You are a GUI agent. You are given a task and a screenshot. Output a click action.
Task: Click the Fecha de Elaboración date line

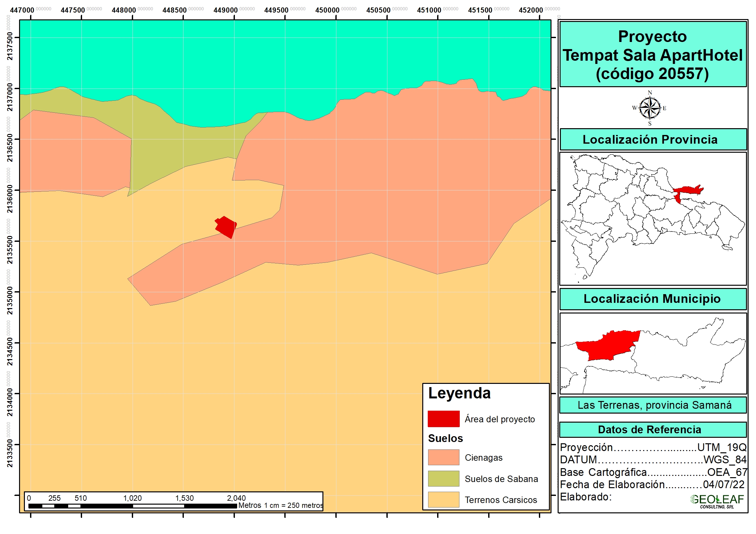(652, 484)
